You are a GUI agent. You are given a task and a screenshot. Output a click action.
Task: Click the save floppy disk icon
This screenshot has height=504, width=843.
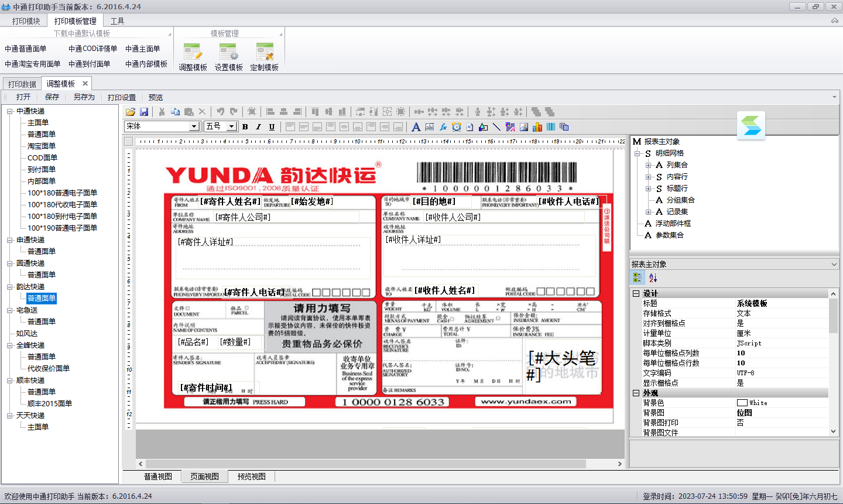click(x=143, y=112)
